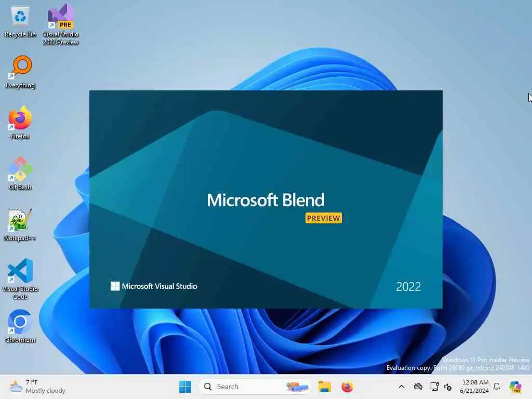Viewport: 532px width, 399px height.
Task: Open the clock showing 12:08 AM
Action: (x=474, y=387)
